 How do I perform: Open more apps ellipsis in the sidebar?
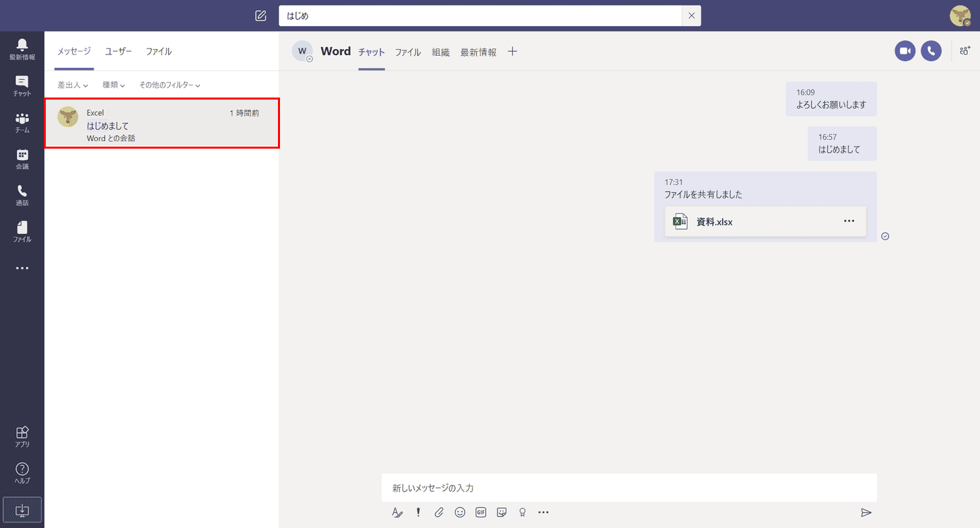[22, 268]
